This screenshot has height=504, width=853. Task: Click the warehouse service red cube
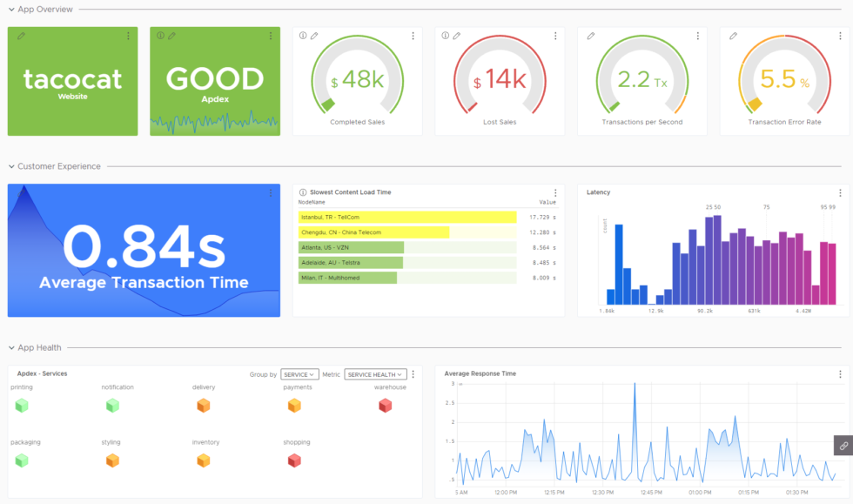385,406
